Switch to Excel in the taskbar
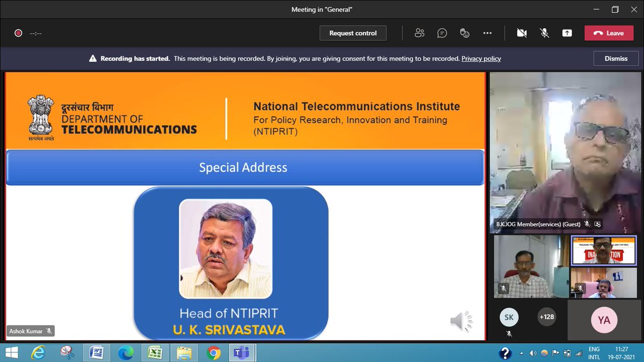This screenshot has width=644, height=362. tap(155, 352)
